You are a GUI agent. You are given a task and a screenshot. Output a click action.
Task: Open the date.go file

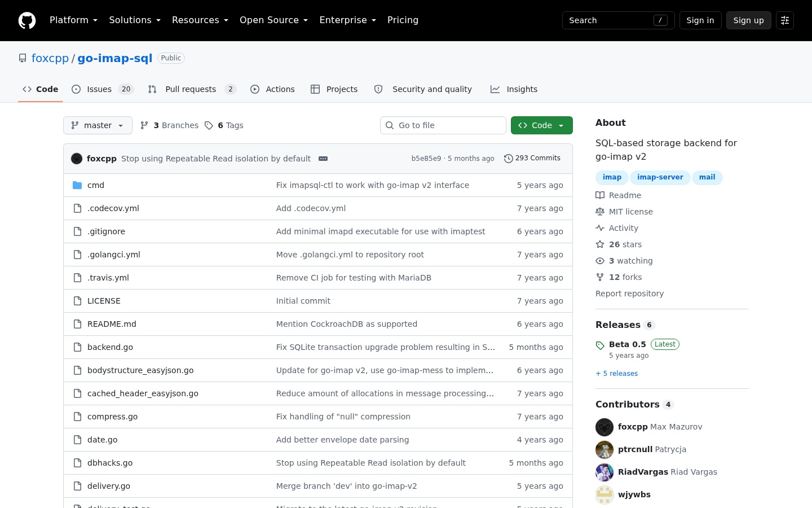tap(103, 440)
